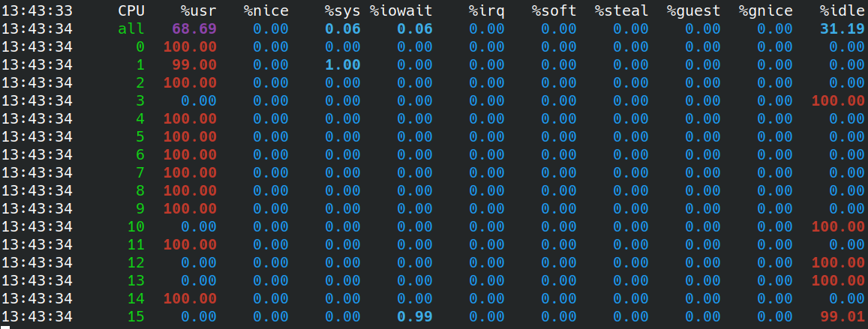Click CPU number 1 label
Viewport: 868px width, 329px height.
tap(140, 64)
